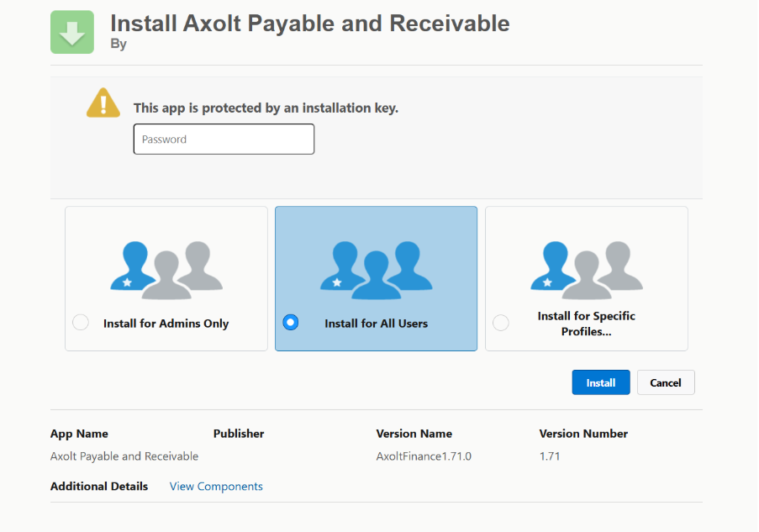Screen dimensions: 759x532
Task: Choose the Install for Specific Profiles radio button
Action: (501, 323)
